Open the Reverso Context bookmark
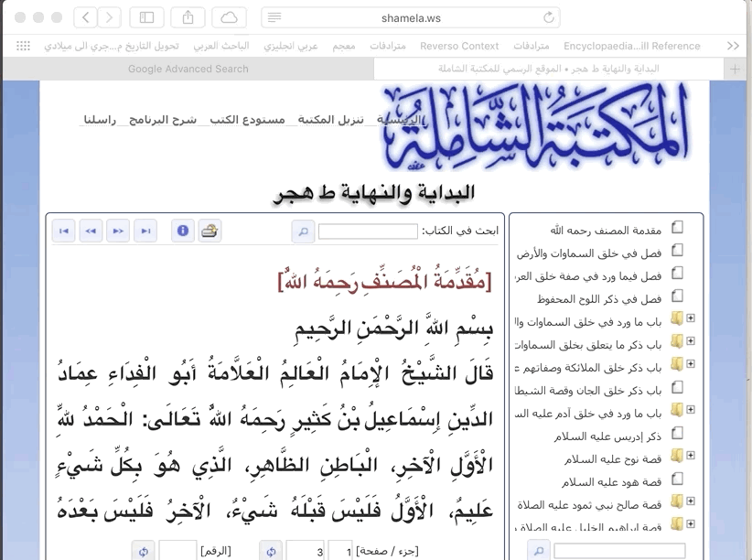 point(459,46)
